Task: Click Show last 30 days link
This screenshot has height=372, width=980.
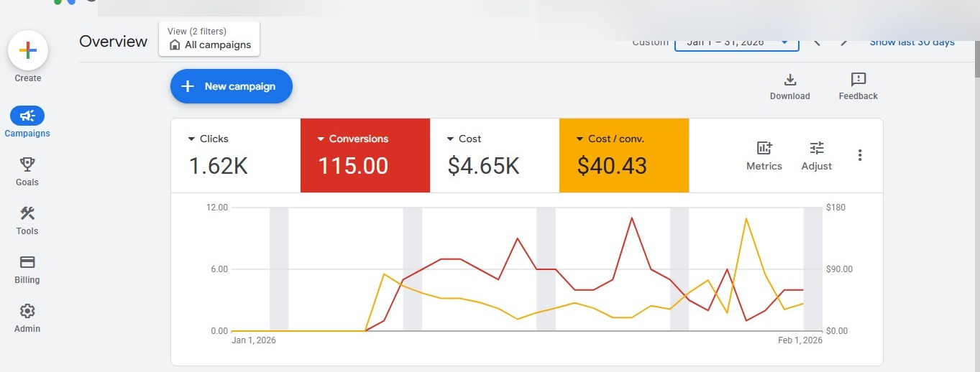Action: (x=912, y=42)
